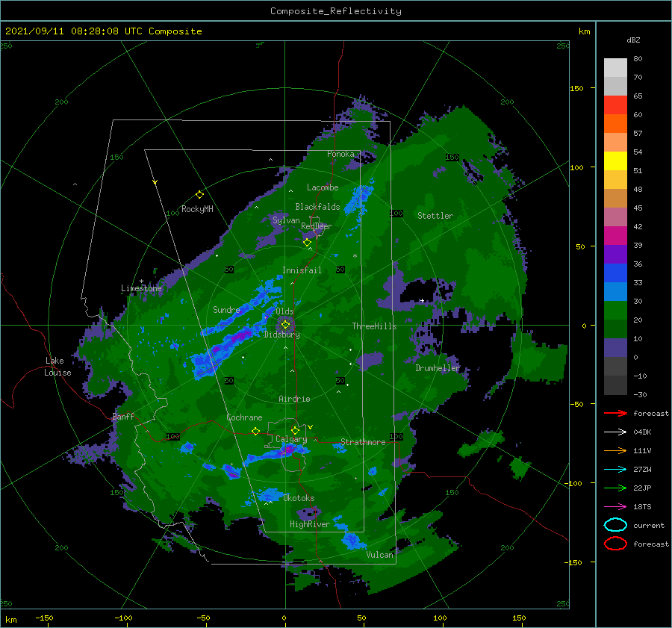Image resolution: width=672 pixels, height=628 pixels.
Task: Click the Lacombe city label
Action: 323,187
